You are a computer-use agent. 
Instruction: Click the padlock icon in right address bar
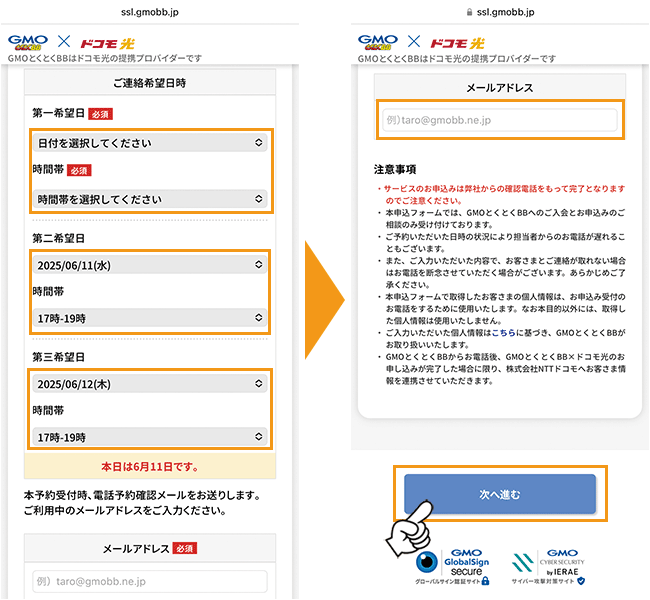pos(469,11)
